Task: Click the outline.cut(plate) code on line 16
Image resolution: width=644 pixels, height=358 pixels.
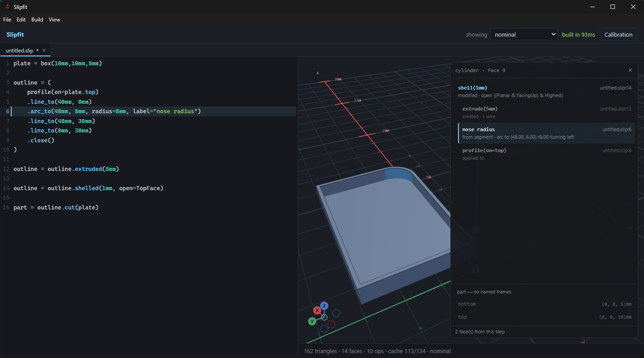Action: (68, 207)
